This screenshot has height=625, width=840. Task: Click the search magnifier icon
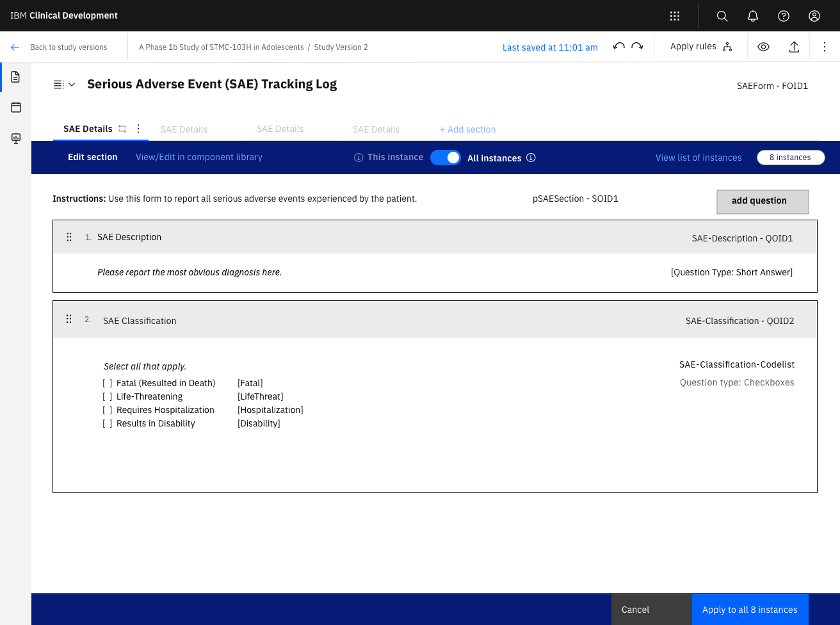tap(722, 16)
